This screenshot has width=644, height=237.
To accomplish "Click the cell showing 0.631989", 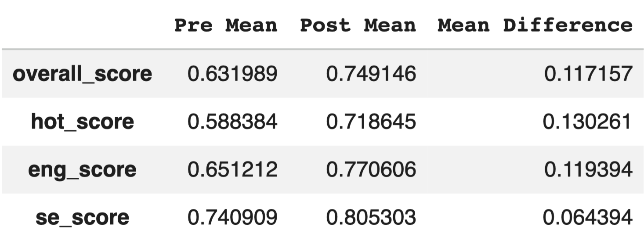I will tap(232, 74).
